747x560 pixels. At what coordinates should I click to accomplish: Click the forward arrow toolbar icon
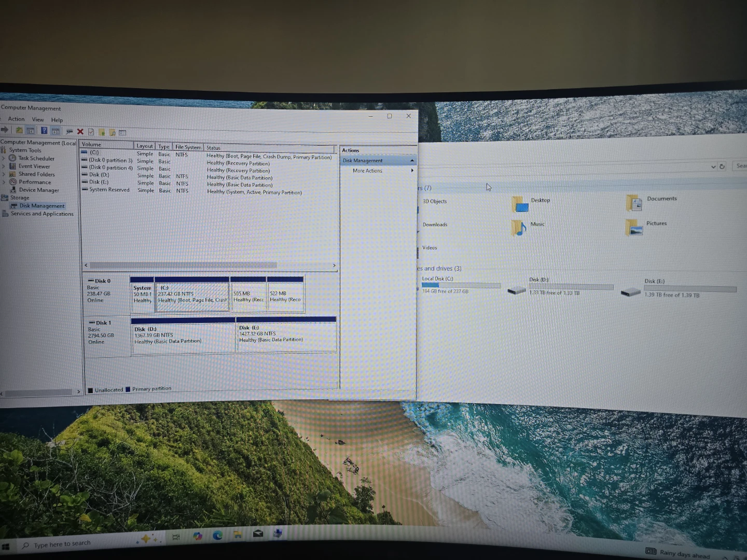coord(5,130)
